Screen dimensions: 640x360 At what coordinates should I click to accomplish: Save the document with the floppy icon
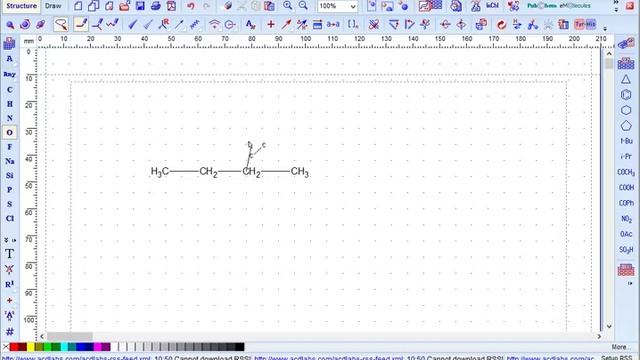click(x=140, y=6)
